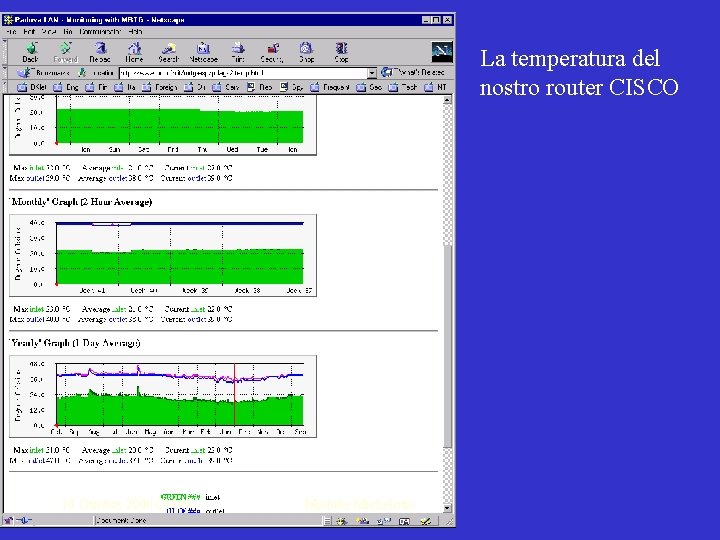
Task: Click the Yearly temperature graph image
Action: tap(163, 396)
